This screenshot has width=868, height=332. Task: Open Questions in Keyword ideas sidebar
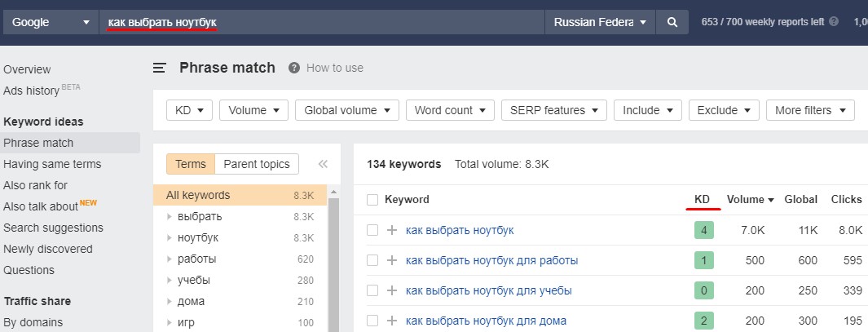tap(29, 270)
